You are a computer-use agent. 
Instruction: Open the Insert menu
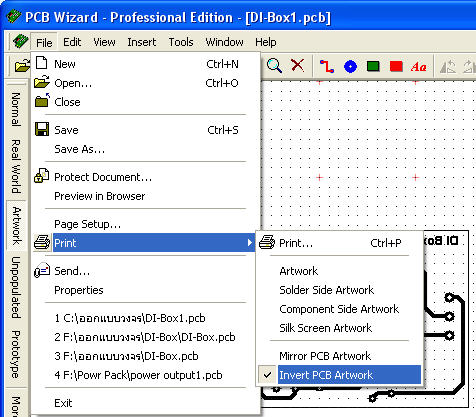[x=142, y=42]
